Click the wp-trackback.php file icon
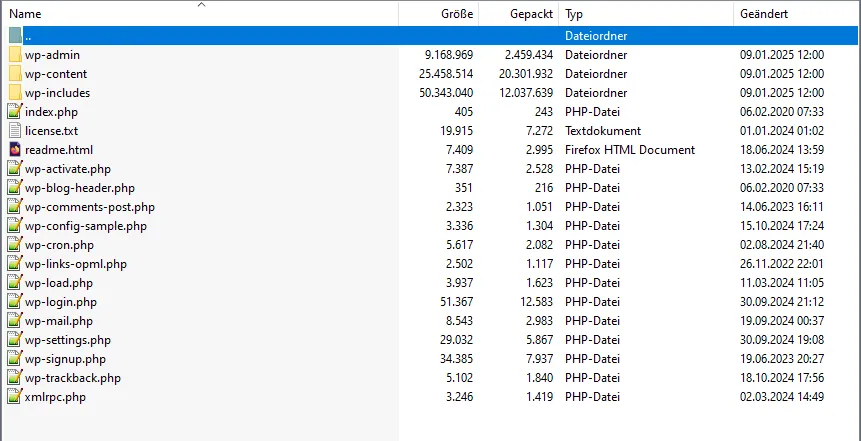Screen dimensions: 861x441 tap(15, 378)
